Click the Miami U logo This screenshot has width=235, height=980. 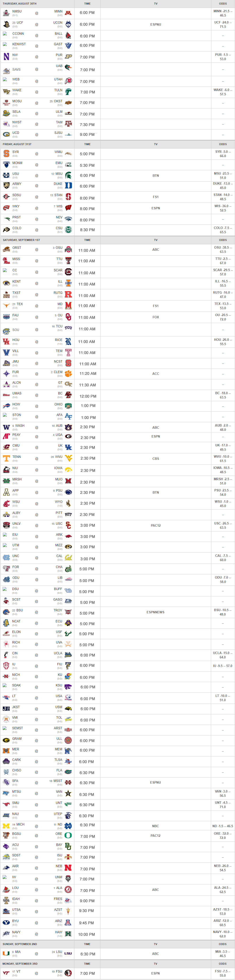pyautogui.click(x=6, y=953)
